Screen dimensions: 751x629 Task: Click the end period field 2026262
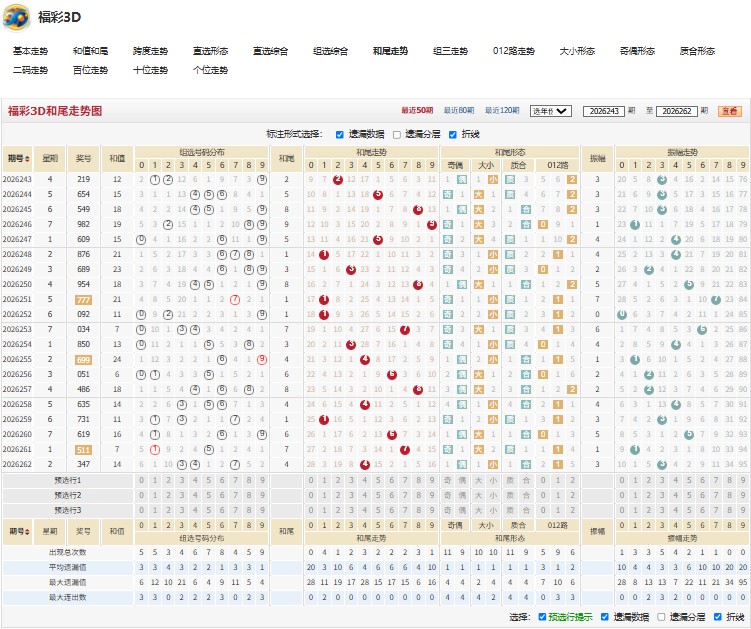(x=676, y=111)
